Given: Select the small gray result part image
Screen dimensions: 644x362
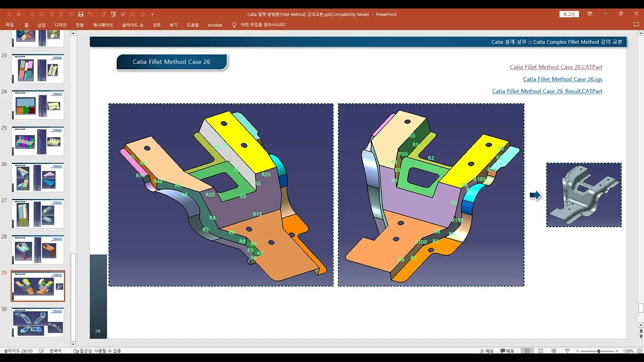Looking at the screenshot, I should (x=584, y=195).
